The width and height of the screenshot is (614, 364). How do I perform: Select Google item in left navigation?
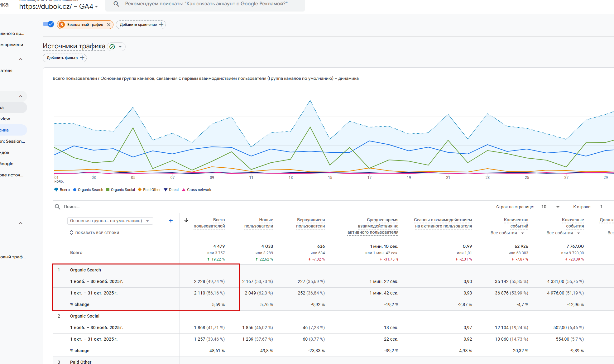pyautogui.click(x=7, y=164)
